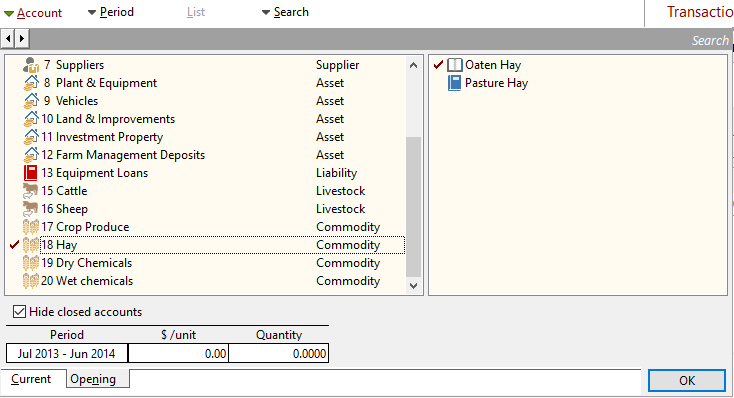The width and height of the screenshot is (734, 398).
Task: Click the Sheep livestock icon
Action: (30, 209)
